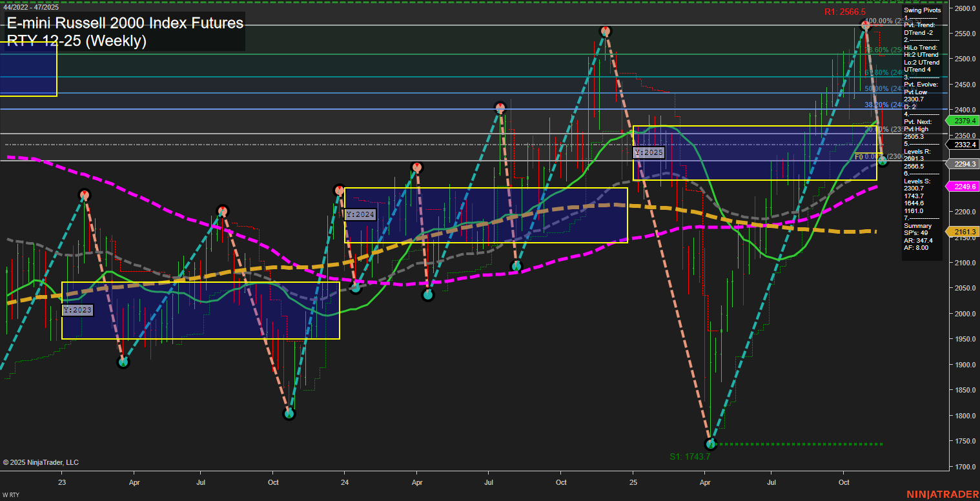Select the swing low pivot marker at S1 1743.7

click(x=711, y=444)
